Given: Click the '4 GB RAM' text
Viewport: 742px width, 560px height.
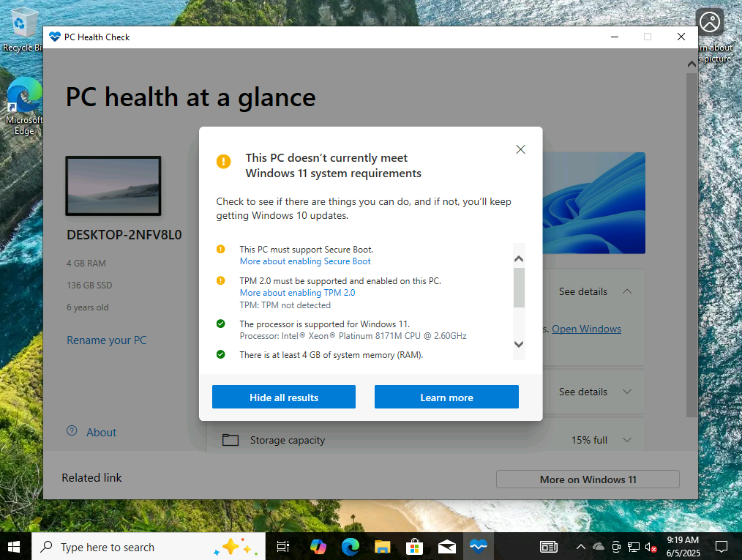Looking at the screenshot, I should click(86, 264).
